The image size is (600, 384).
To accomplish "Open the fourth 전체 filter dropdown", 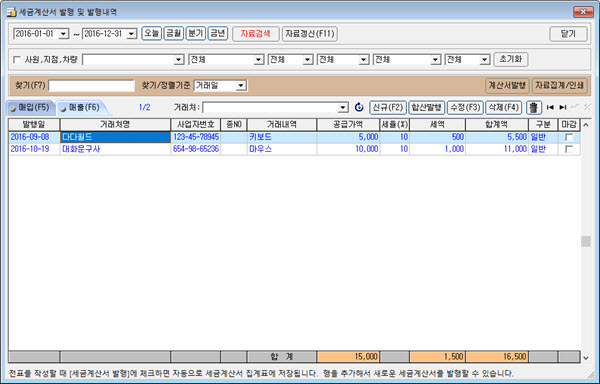I will (x=435, y=60).
